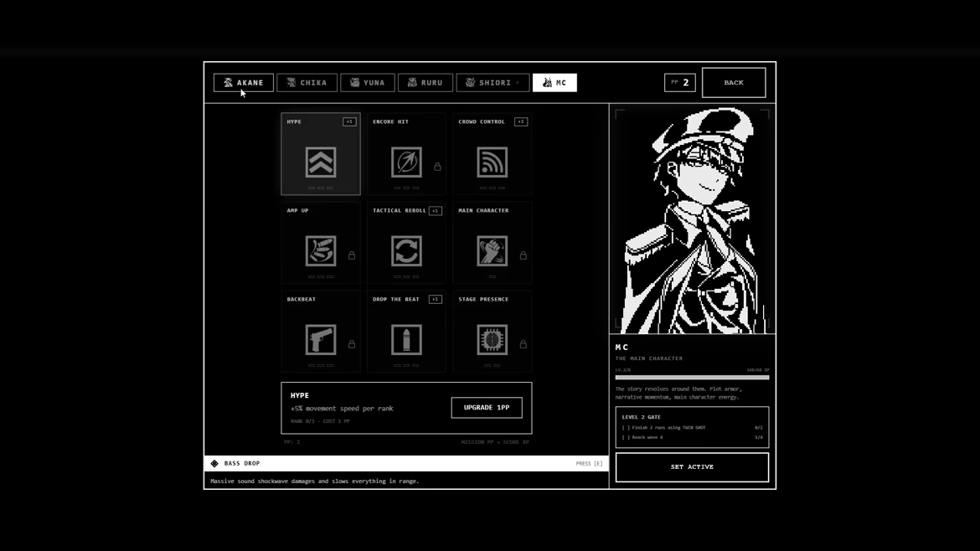
Task: Click the Bass Drop ability bar
Action: tap(406, 464)
